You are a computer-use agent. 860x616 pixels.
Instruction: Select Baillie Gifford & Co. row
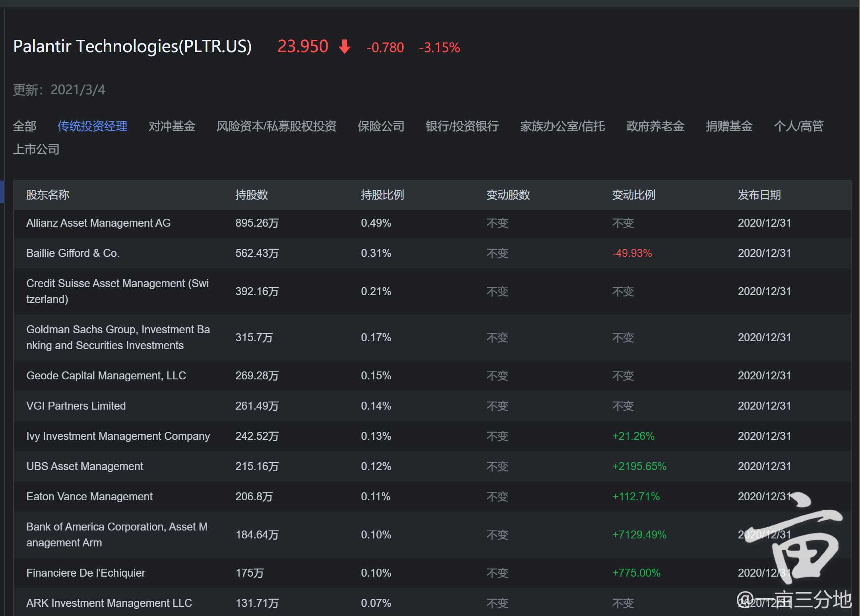pos(433,253)
